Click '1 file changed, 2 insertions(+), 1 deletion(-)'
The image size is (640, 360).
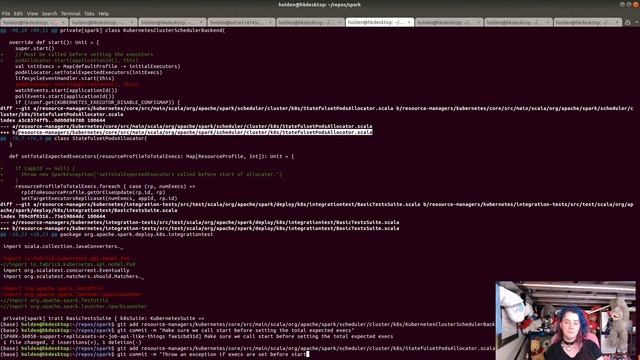point(72,342)
